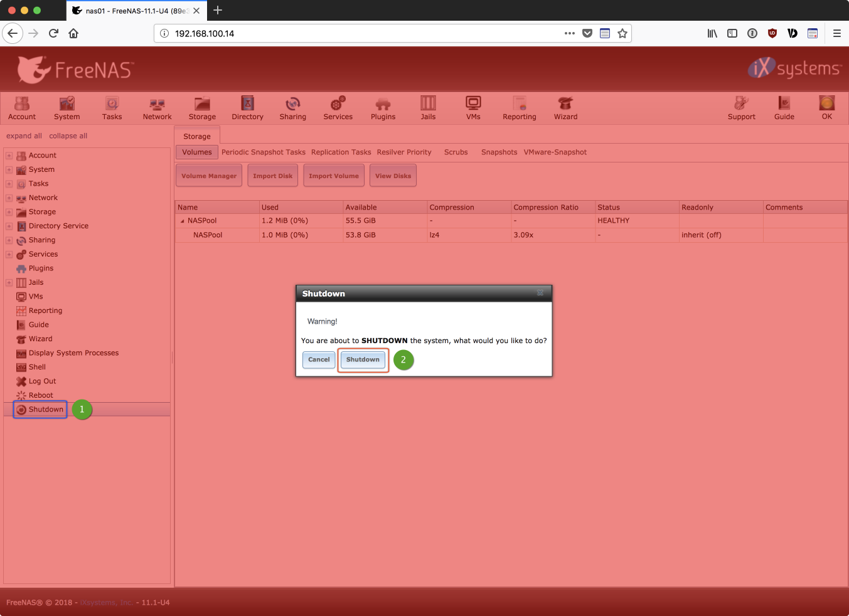Viewport: 849px width, 616px height.
Task: Click the OK alert status icon
Action: [826, 108]
